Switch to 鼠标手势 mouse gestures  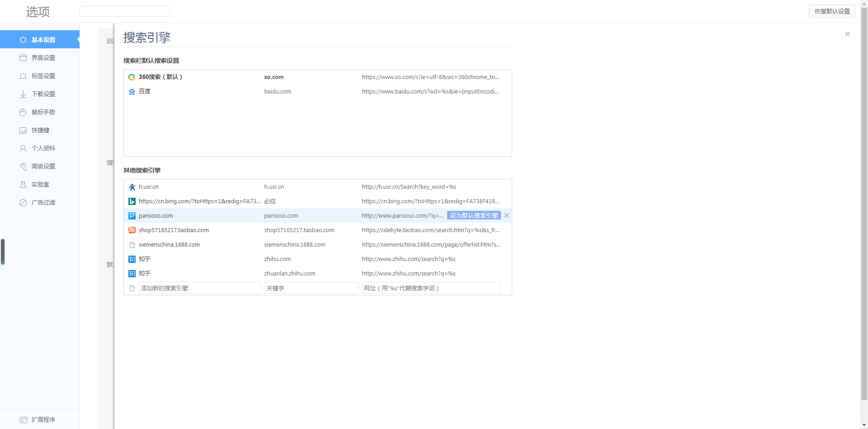point(43,112)
